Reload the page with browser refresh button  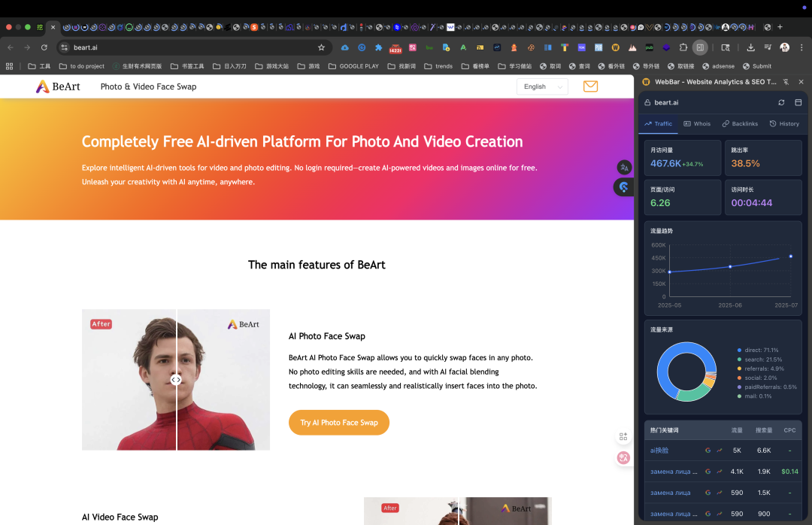click(44, 47)
